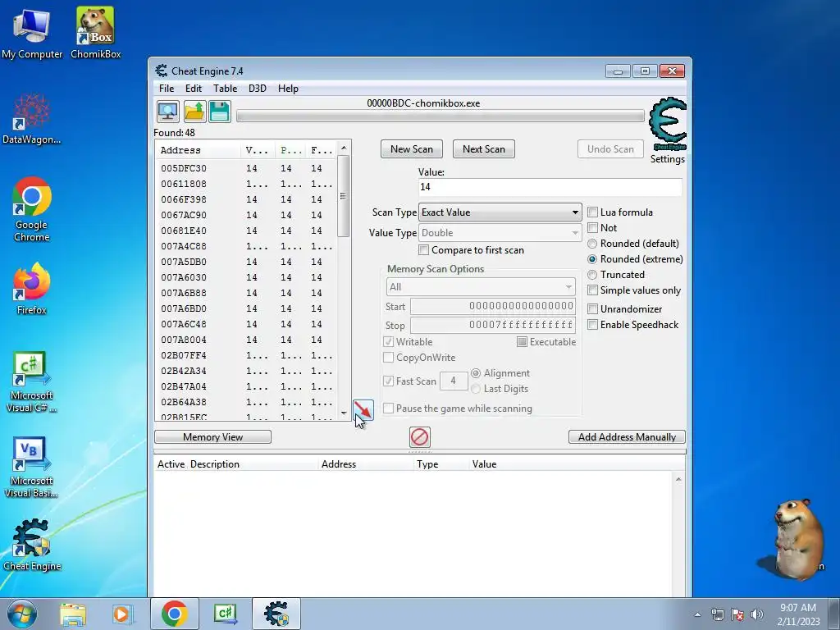Open My Computer desktop icon
Viewport: 840px width, 630px height.
(x=32, y=34)
